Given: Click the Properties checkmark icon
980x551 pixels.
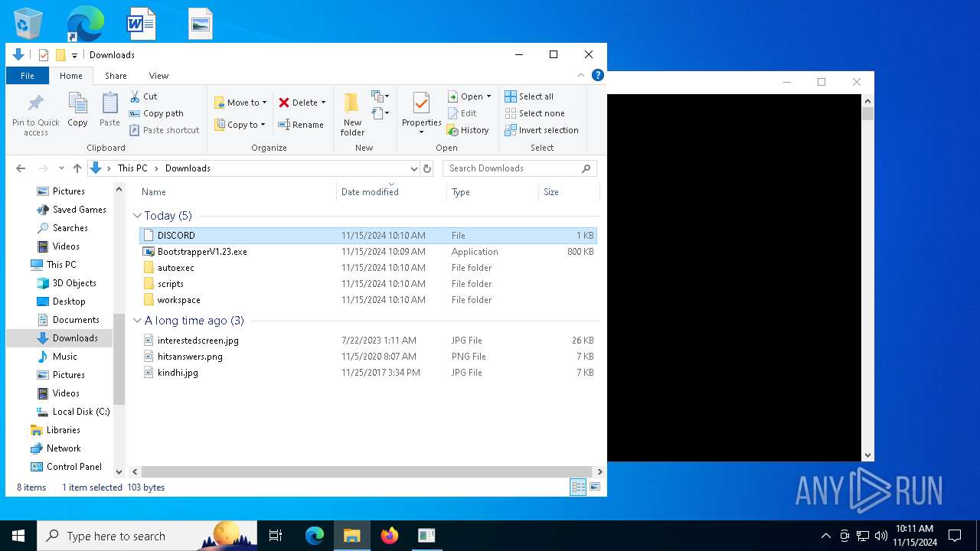Looking at the screenshot, I should (x=421, y=103).
